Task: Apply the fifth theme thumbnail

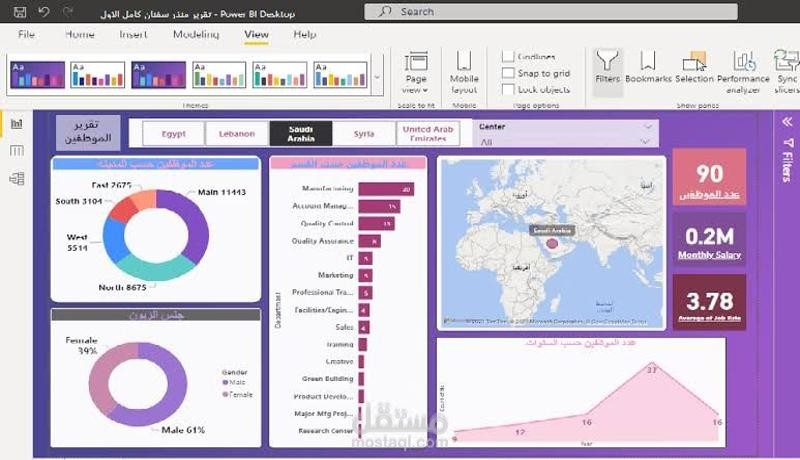Action: click(280, 74)
